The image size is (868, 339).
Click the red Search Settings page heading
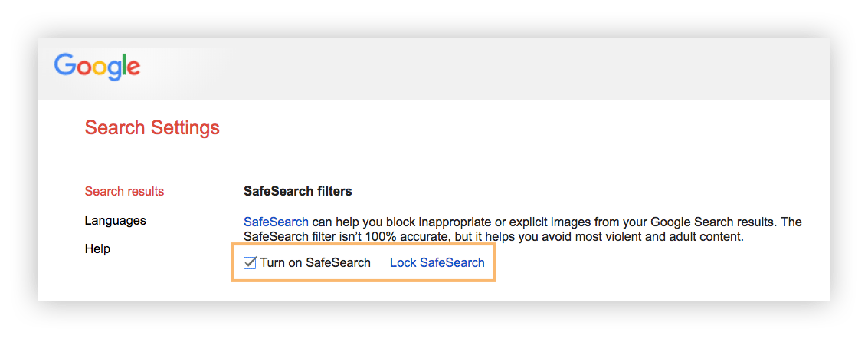pyautogui.click(x=152, y=128)
